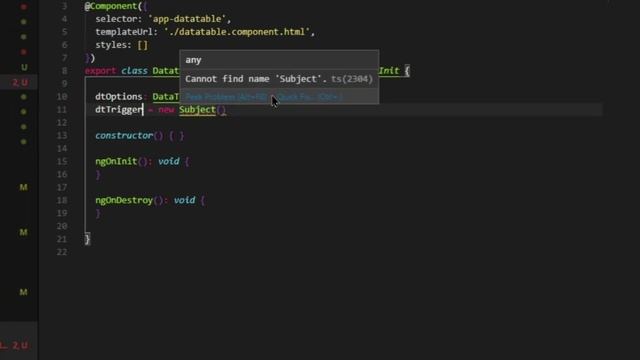Click the 'Subject' identifier on line 11

point(197,109)
